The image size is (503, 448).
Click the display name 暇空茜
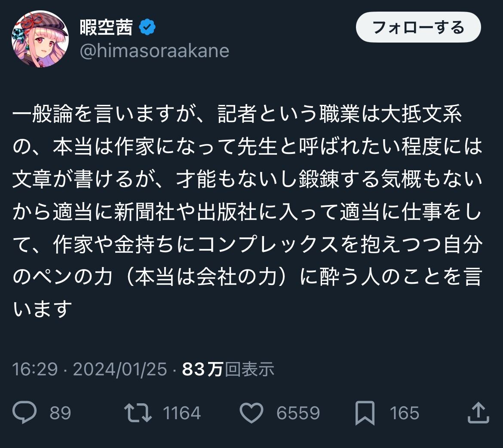[x=106, y=27]
